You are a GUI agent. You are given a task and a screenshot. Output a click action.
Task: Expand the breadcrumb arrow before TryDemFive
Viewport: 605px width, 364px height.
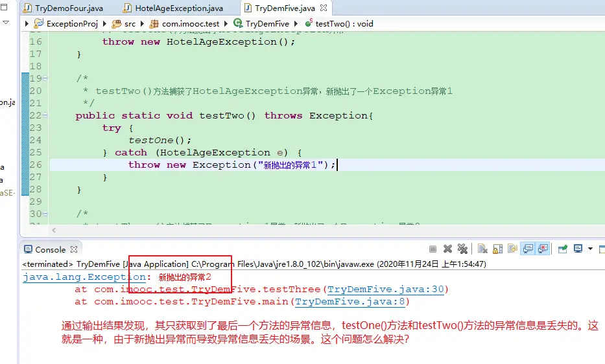(x=226, y=23)
